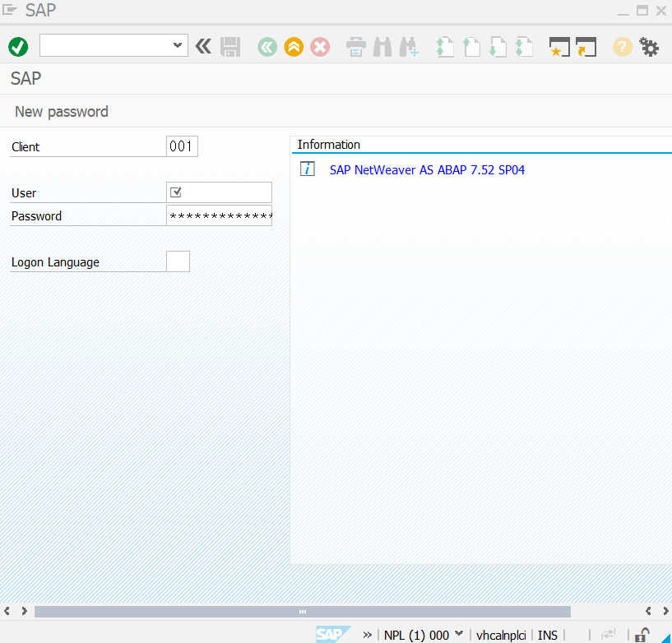Click the Previous Page icon
This screenshot has height=643, width=672.
tap(471, 47)
